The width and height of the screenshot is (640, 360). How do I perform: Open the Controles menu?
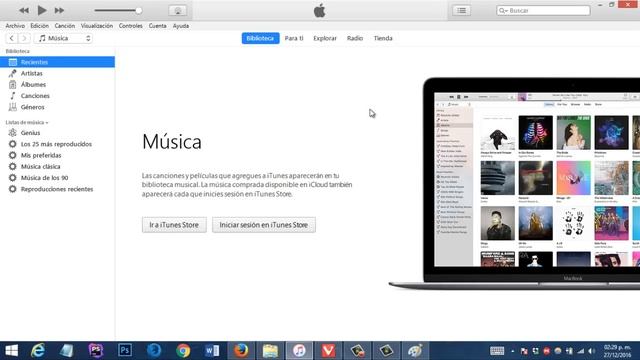131,26
